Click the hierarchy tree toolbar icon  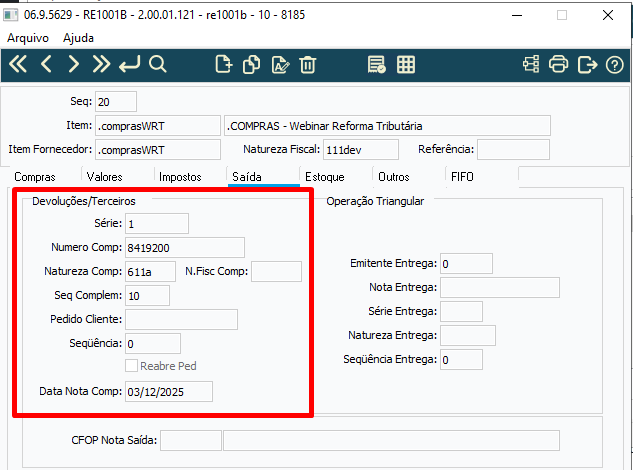pyautogui.click(x=531, y=64)
